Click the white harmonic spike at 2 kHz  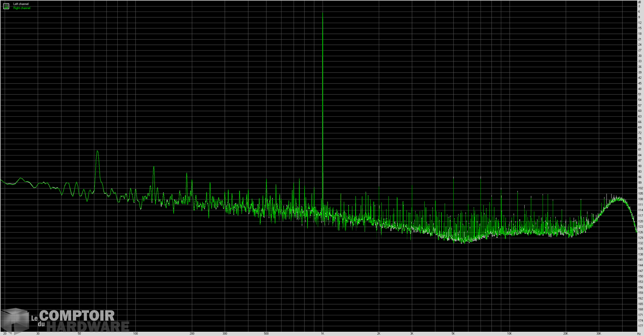point(379,168)
